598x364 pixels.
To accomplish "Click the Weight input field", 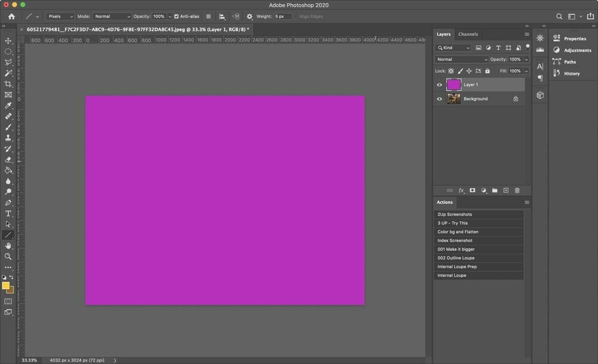I will point(283,16).
